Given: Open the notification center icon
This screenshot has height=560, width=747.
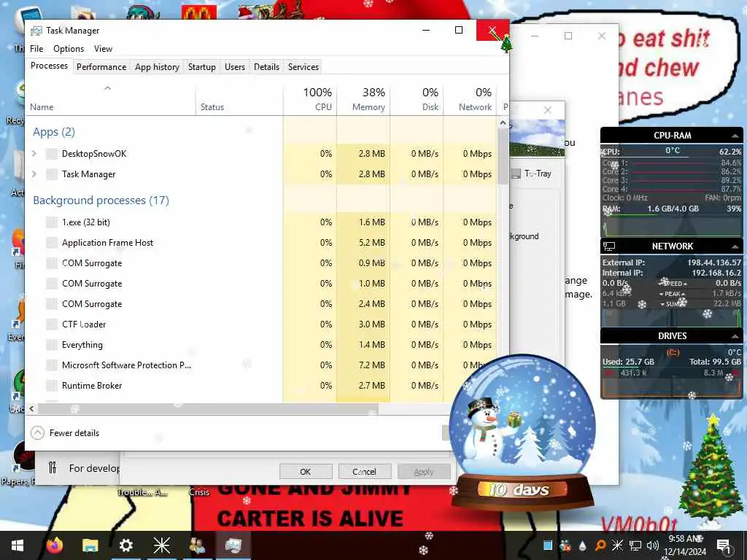Looking at the screenshot, I should [723, 545].
